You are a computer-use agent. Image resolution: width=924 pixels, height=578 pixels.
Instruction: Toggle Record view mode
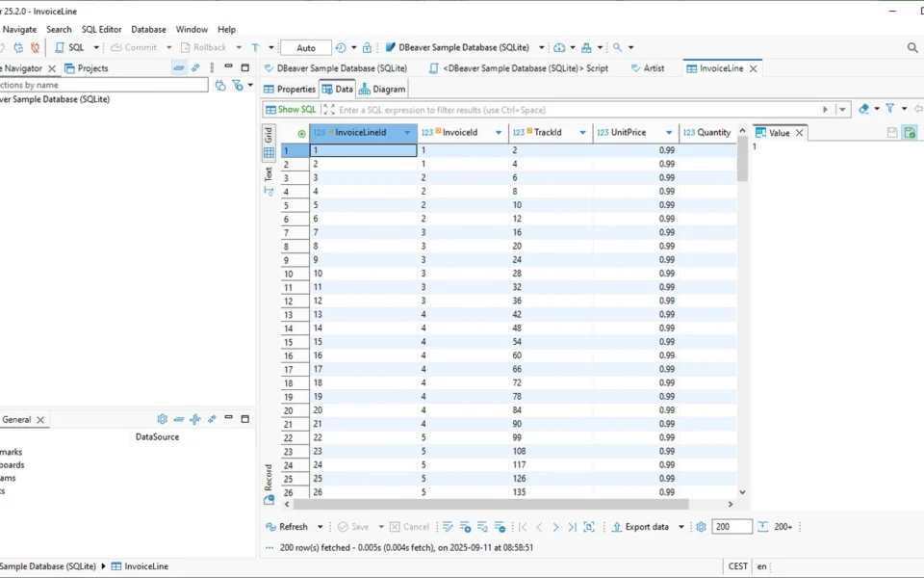click(x=269, y=485)
